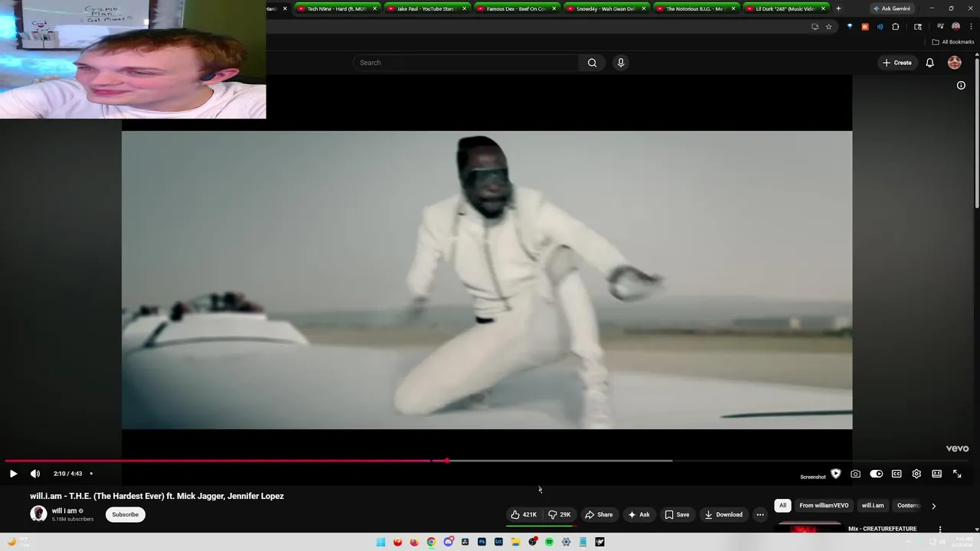980x551 pixels.
Task: Play the paused video
Action: [x=13, y=474]
